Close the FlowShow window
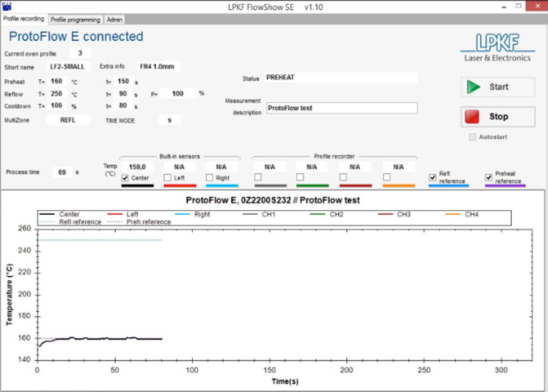The height and width of the screenshot is (392, 548). click(x=537, y=6)
